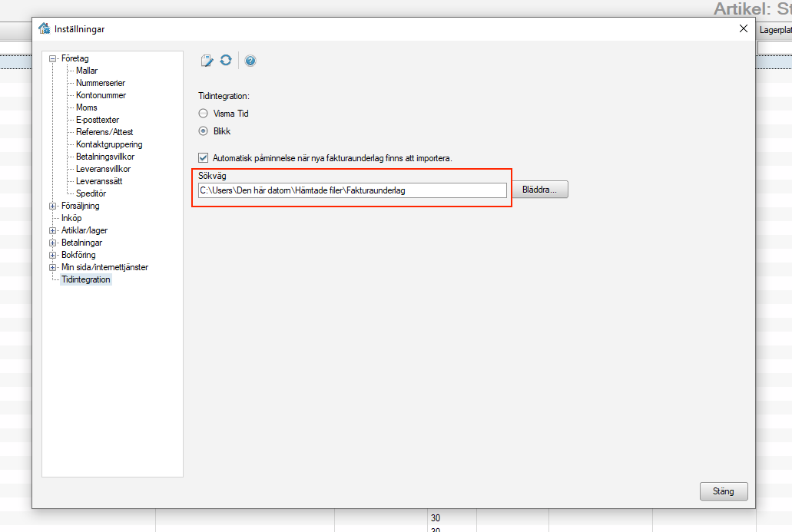Open Nummerserier in the tree

tap(101, 83)
